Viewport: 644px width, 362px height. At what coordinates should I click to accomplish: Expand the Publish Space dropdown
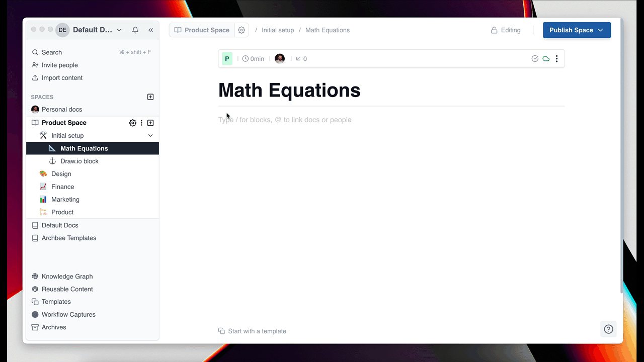pos(600,30)
